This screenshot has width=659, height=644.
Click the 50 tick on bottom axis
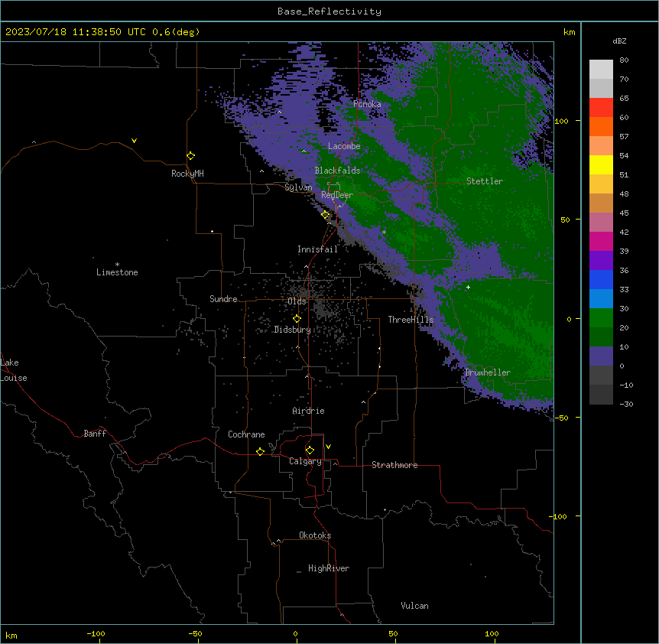point(393,633)
